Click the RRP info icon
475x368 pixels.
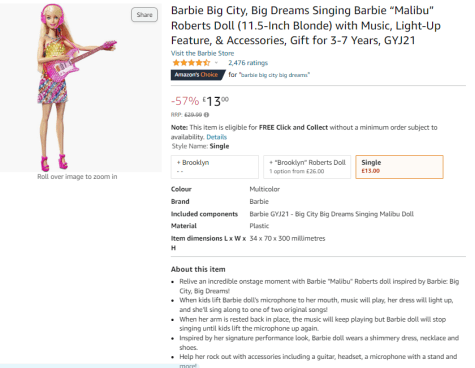206,115
